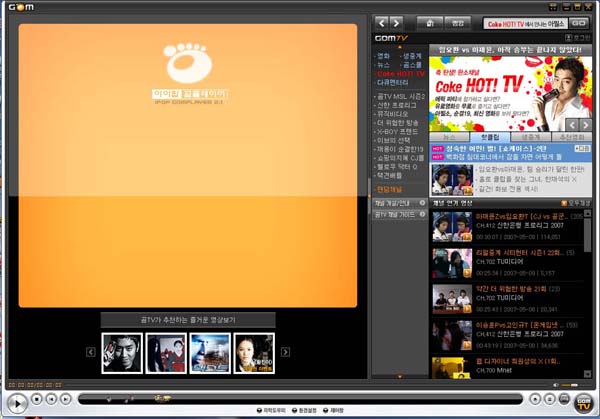
Task: Open the third recommended video thumbnail
Action: [210, 353]
